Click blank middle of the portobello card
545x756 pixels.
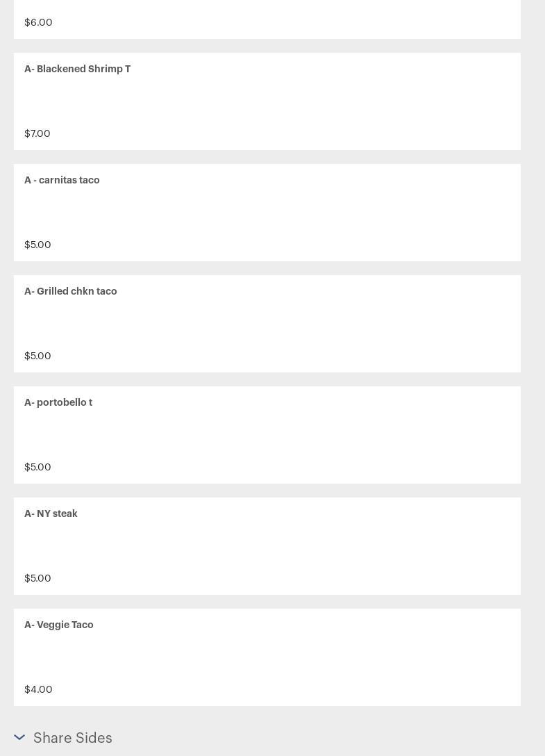pos(267,435)
